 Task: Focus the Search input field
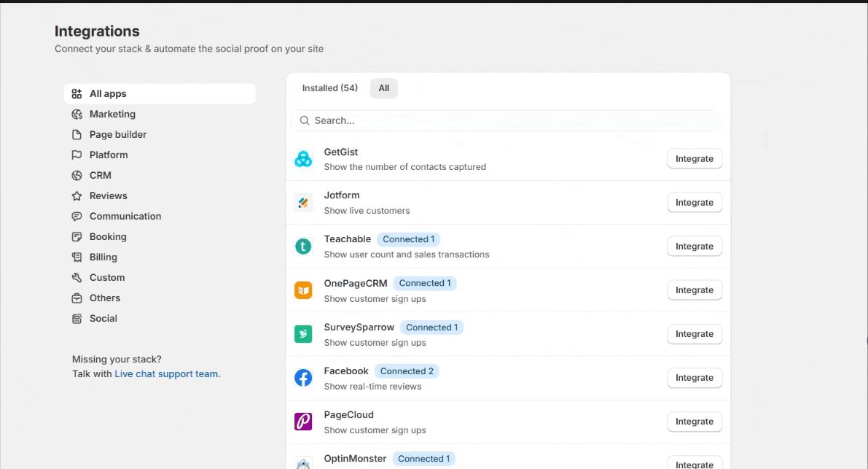(x=508, y=120)
